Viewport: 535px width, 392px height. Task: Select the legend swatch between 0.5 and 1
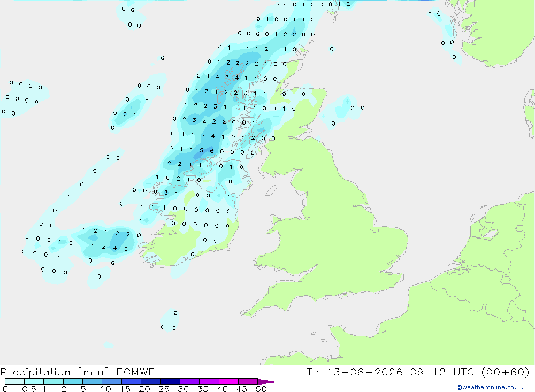34,381
